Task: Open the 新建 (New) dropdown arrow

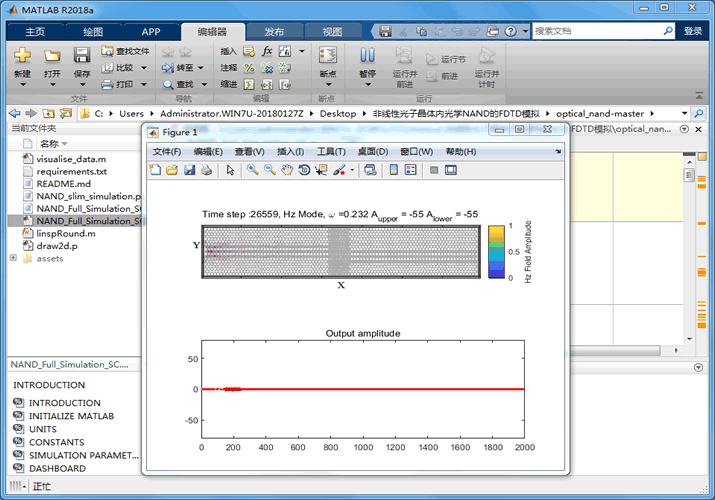Action: click(22, 85)
